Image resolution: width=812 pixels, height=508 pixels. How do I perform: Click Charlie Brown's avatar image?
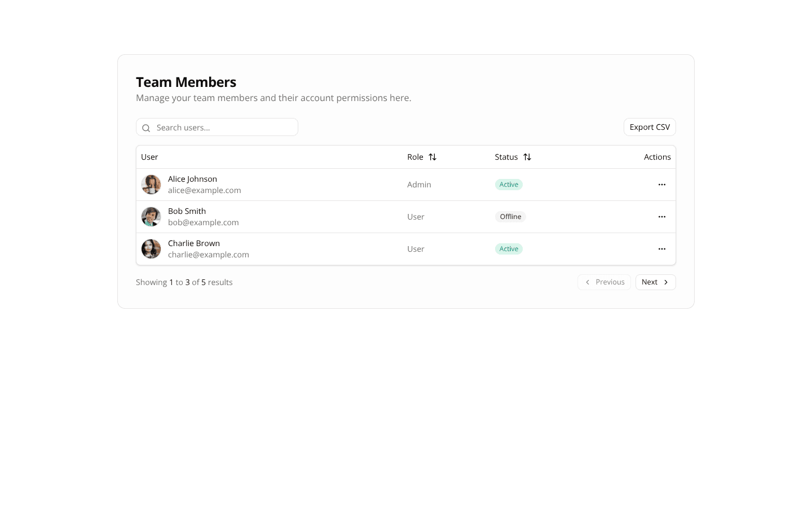[x=151, y=249]
